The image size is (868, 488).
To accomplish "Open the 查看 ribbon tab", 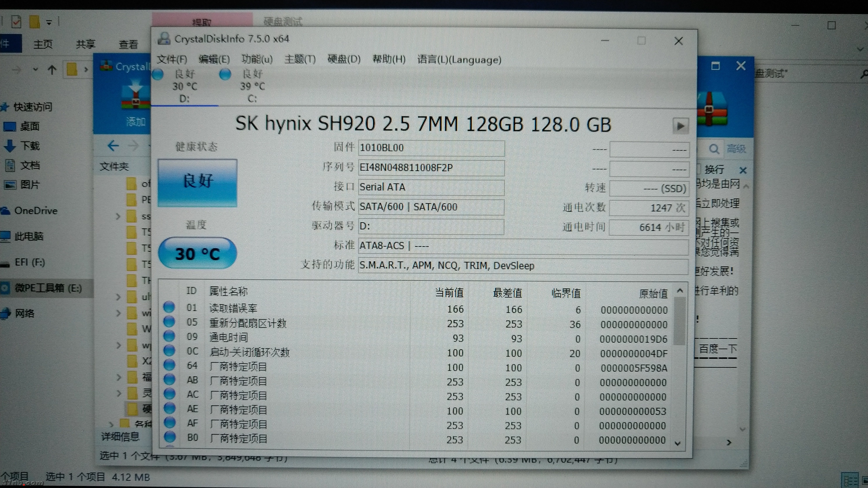I will coord(128,44).
